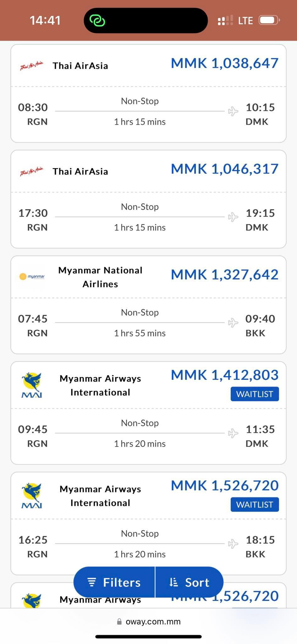Tap the WAITLIST badge on MMK 1,412,803 flight
Screen dimensions: 297x644
click(255, 394)
